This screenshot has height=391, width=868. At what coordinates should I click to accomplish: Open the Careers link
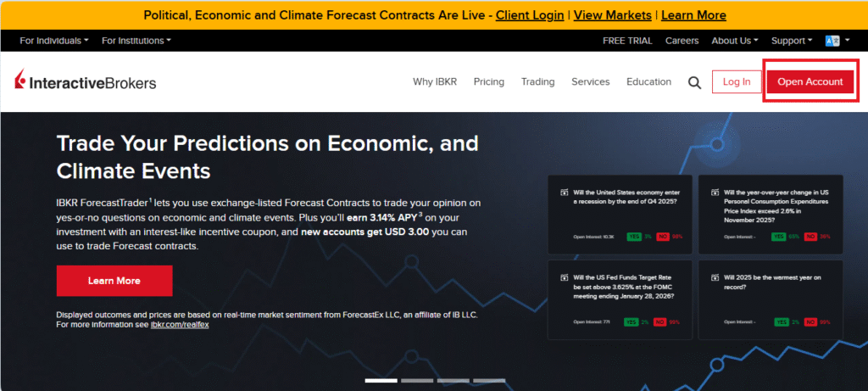682,41
